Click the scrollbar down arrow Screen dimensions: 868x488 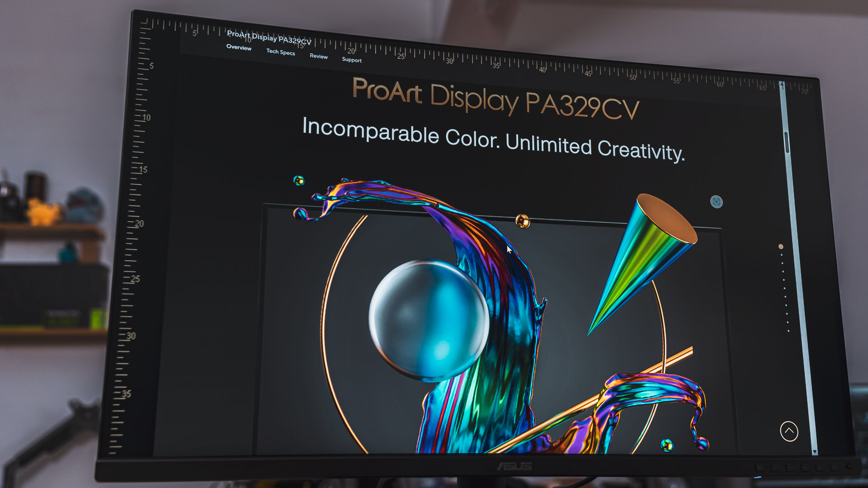coord(815,451)
